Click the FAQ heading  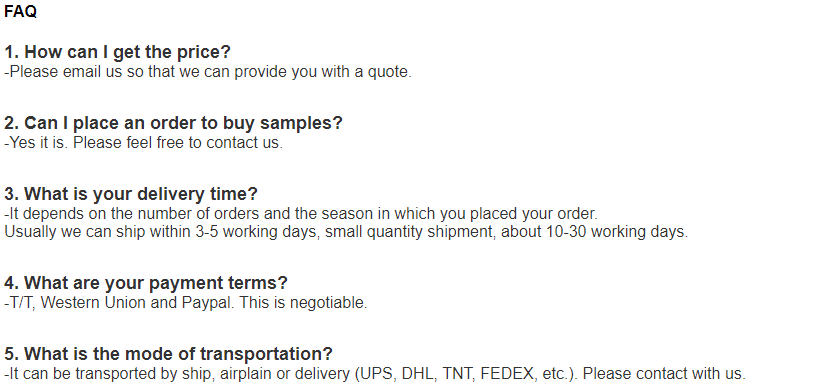[21, 11]
